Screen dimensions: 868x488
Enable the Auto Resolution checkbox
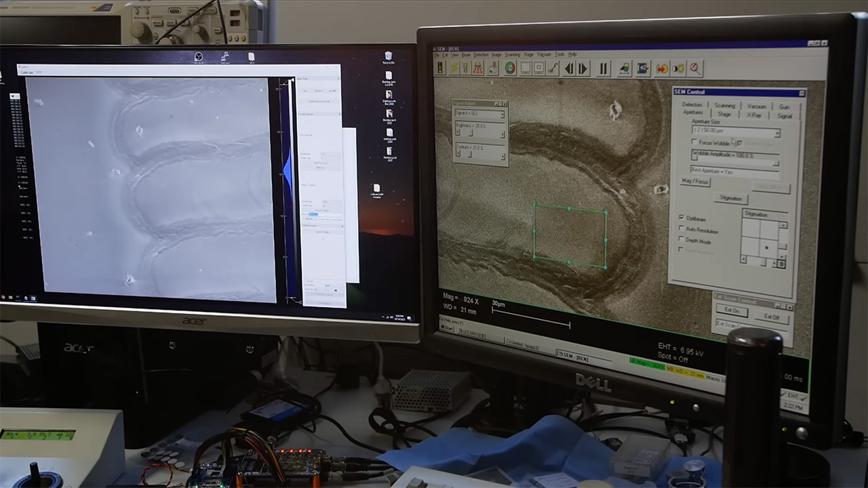click(x=682, y=229)
